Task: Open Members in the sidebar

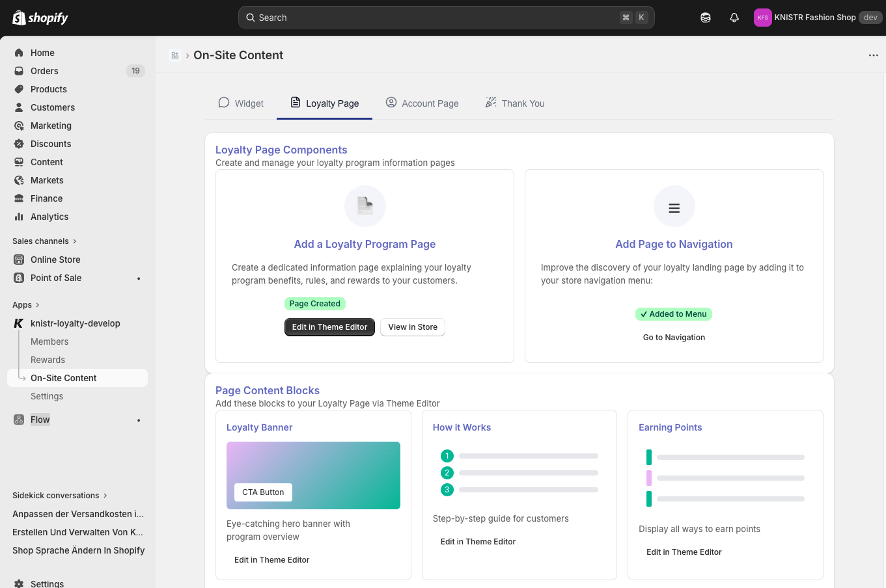Action: pos(49,341)
